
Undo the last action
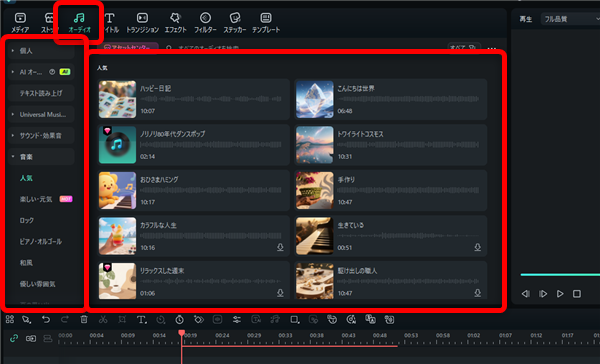pos(46,319)
